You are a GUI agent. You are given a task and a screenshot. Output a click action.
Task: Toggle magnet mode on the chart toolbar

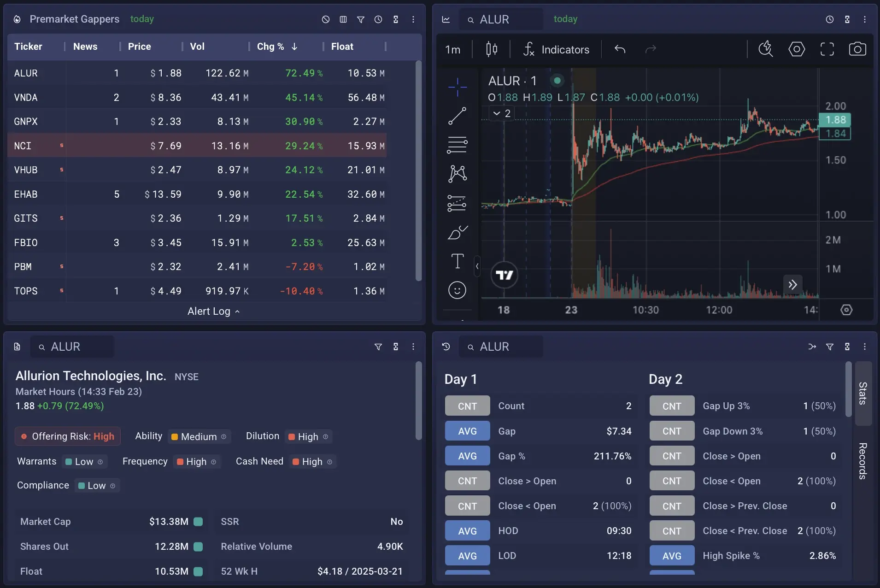point(766,49)
